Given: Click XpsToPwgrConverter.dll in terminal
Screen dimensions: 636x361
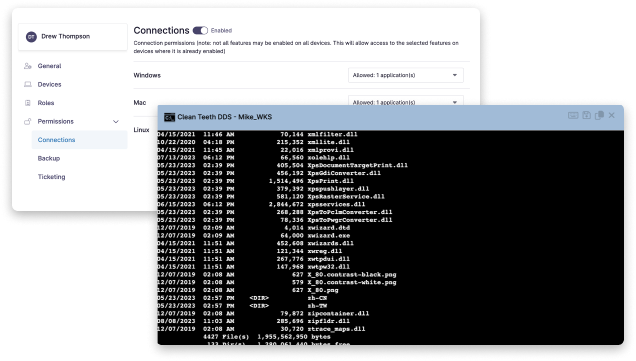Looking at the screenshot, I should pos(350,220).
